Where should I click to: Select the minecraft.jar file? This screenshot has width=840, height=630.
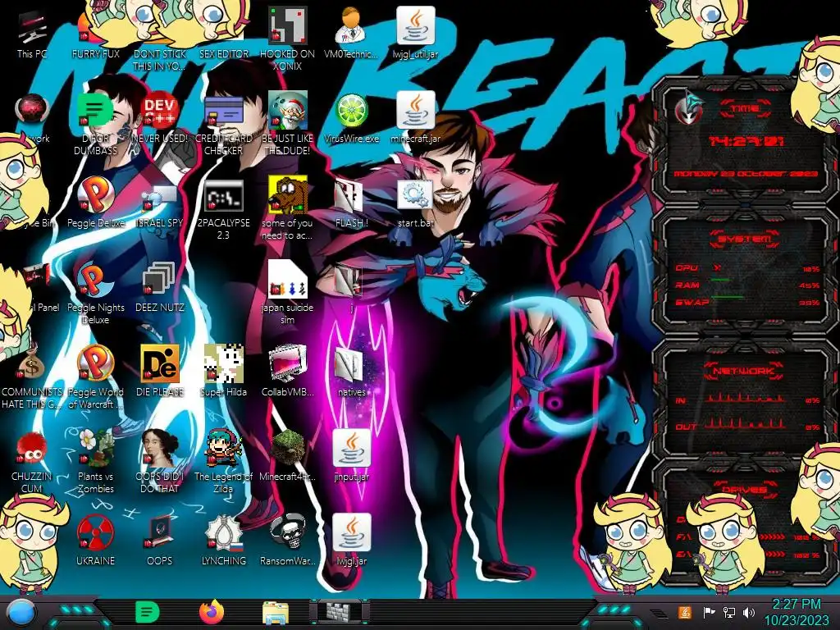pyautogui.click(x=415, y=118)
